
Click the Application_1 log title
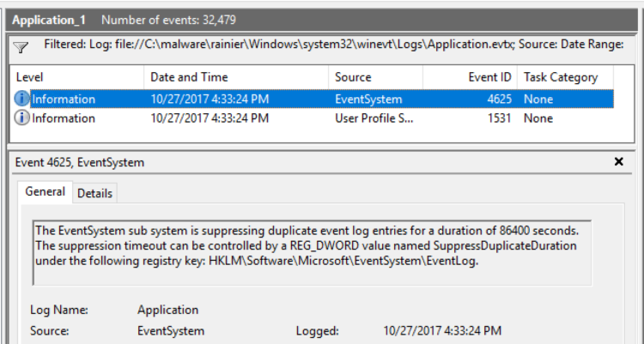click(x=49, y=19)
